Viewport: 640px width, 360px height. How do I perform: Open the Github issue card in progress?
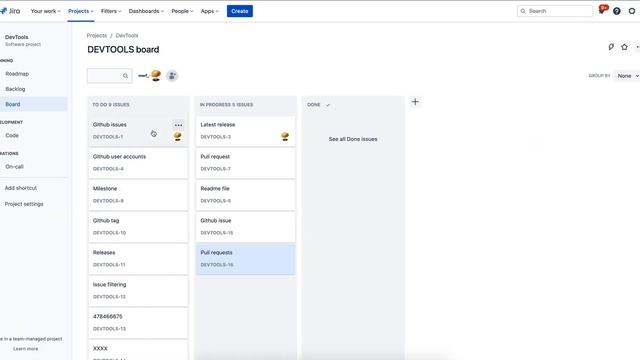point(245,227)
